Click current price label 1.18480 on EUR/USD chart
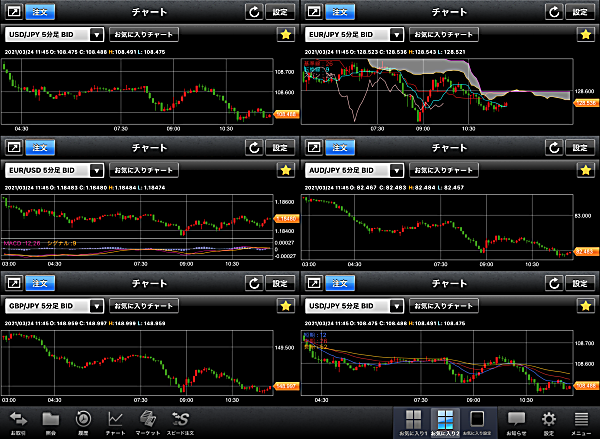Image resolution: width=600 pixels, height=439 pixels. click(287, 219)
